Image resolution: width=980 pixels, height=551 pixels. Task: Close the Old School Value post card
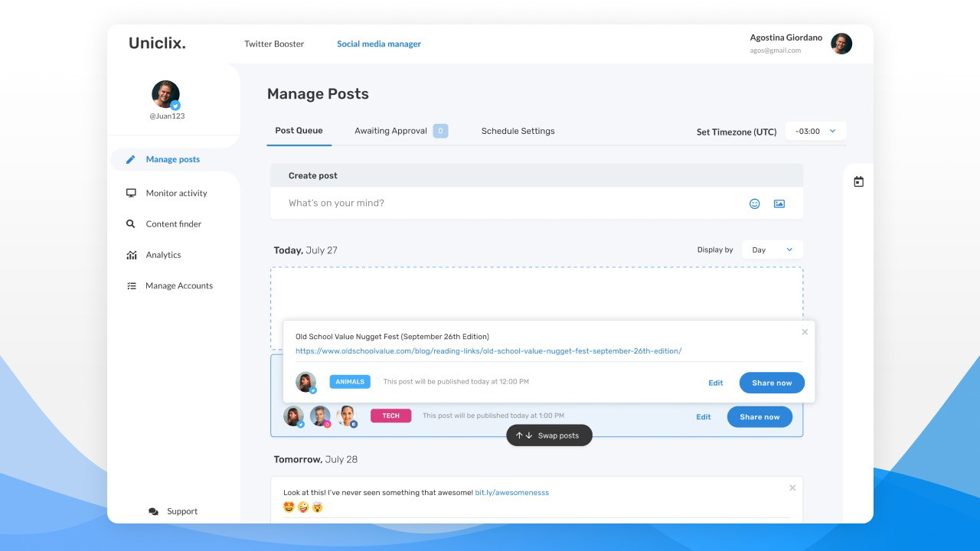click(x=805, y=332)
